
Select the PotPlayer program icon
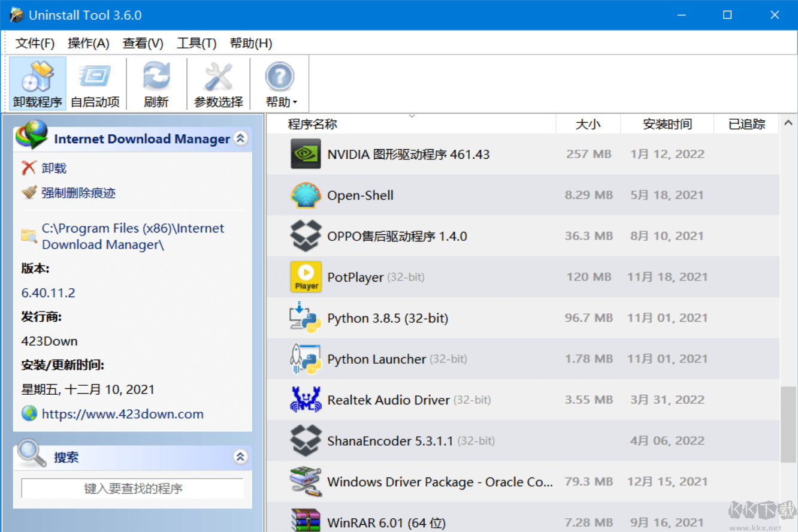306,277
